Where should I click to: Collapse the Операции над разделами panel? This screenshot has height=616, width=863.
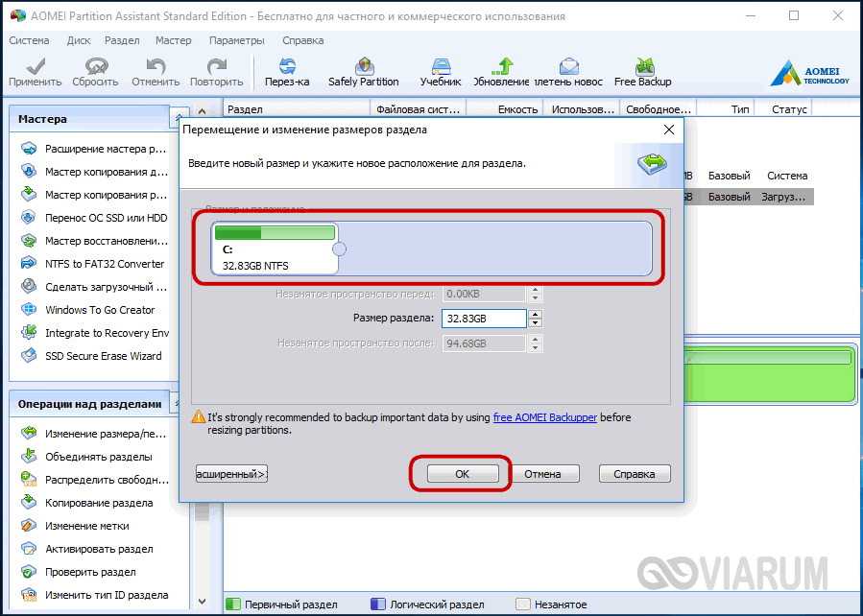pyautogui.click(x=180, y=404)
